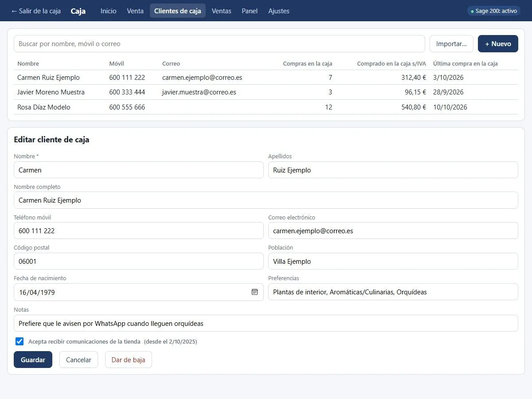
Task: Edit the Apellidos field
Action: coord(393,170)
